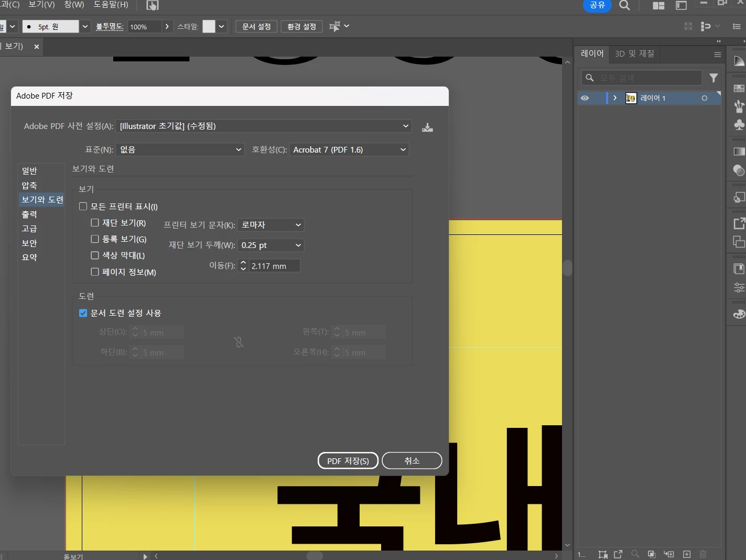This screenshot has height=560, width=746.
Task: Click the 취소 button
Action: coord(412,460)
